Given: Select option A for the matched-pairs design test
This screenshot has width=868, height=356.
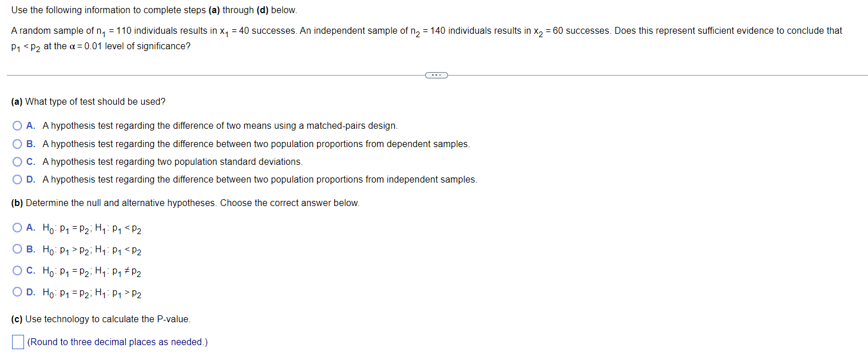Looking at the screenshot, I should (x=17, y=125).
